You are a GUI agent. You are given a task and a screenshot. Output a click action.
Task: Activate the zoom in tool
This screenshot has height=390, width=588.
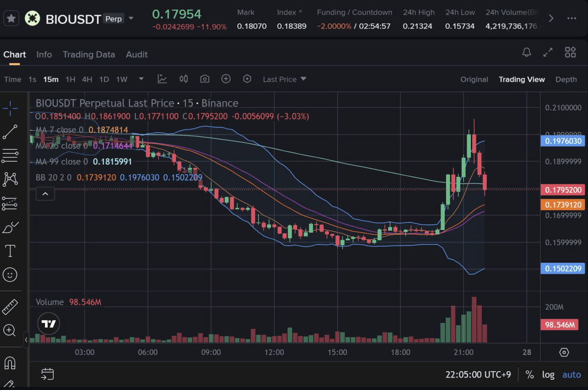10,330
